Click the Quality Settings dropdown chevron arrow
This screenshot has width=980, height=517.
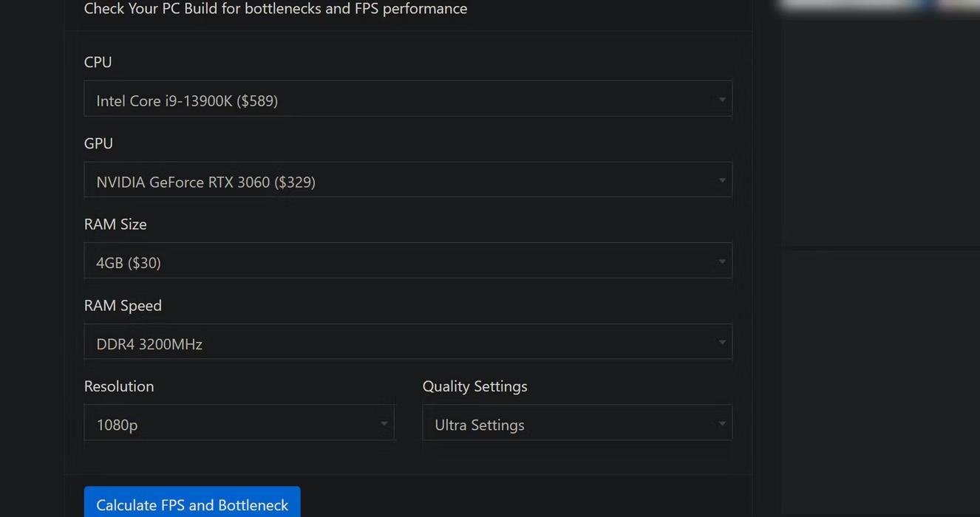[x=722, y=422]
